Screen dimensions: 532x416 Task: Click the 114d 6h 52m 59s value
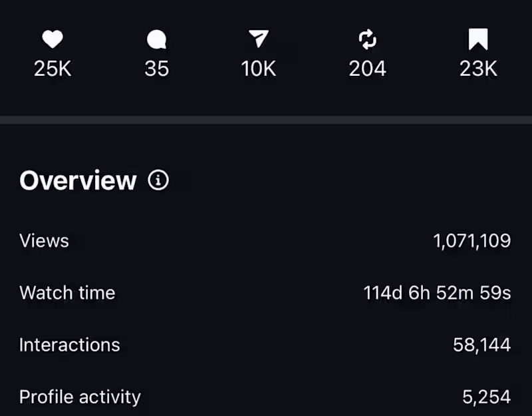click(x=437, y=292)
